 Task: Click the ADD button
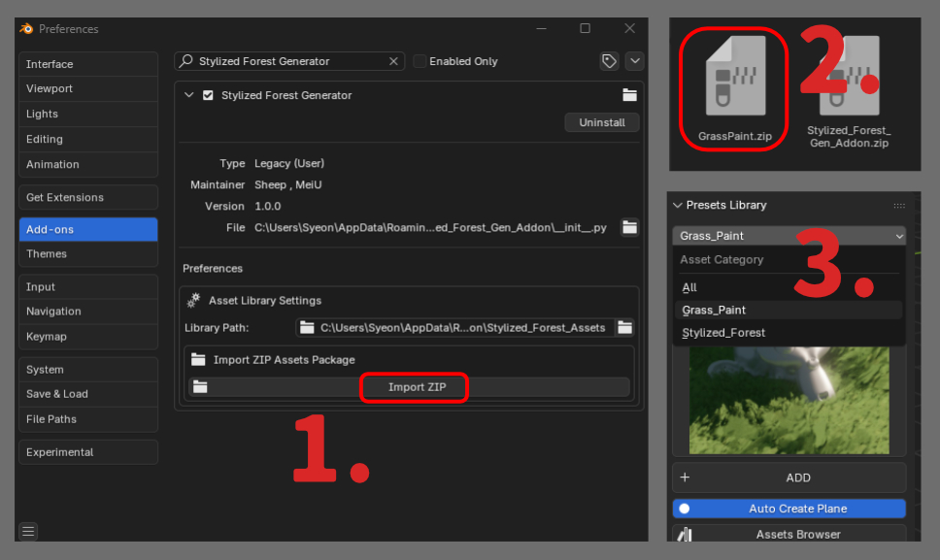(x=789, y=478)
